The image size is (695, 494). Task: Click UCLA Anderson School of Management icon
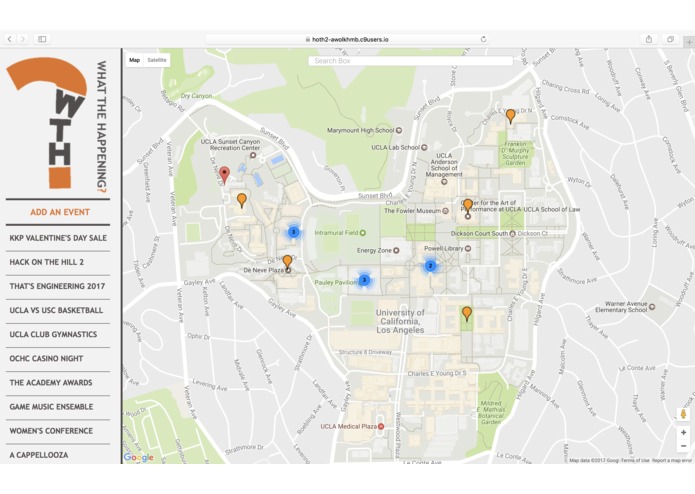(x=444, y=182)
